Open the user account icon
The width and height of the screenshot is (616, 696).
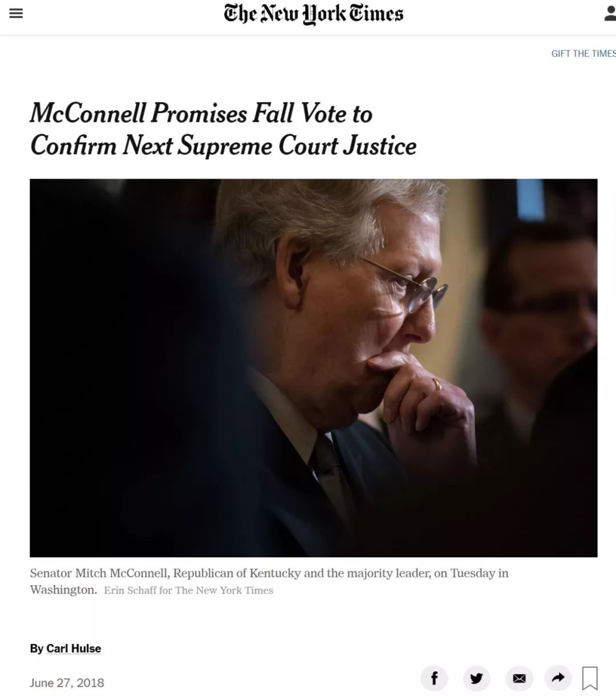[x=610, y=14]
